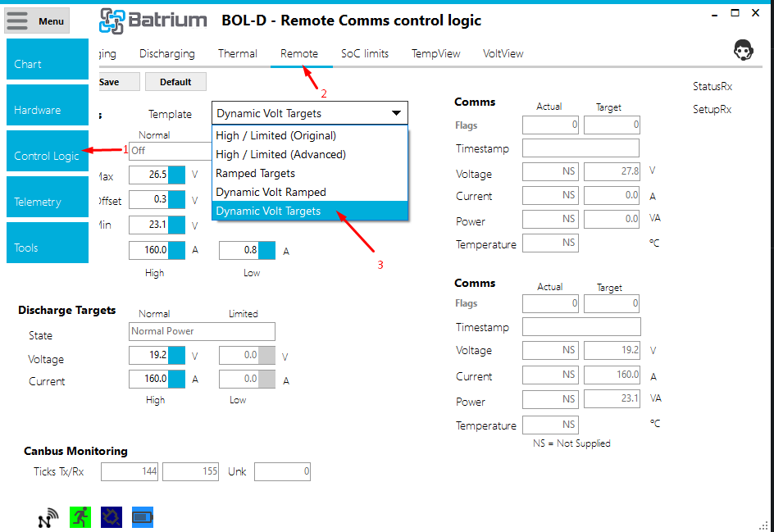Image resolution: width=774 pixels, height=532 pixels.
Task: Click the Discharge Voltage 19.2 input field
Action: point(148,357)
